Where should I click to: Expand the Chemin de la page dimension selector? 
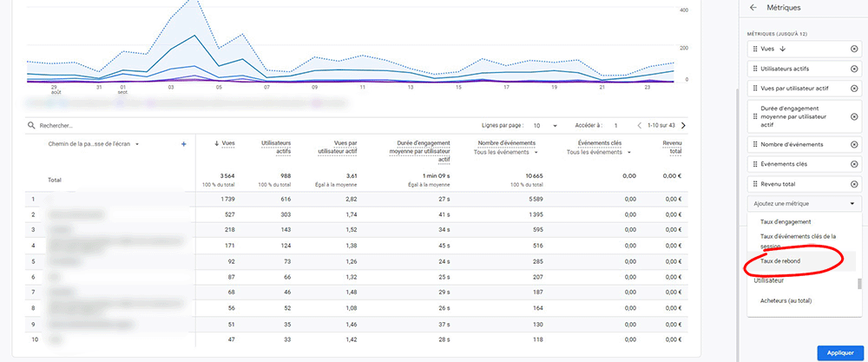(x=137, y=144)
